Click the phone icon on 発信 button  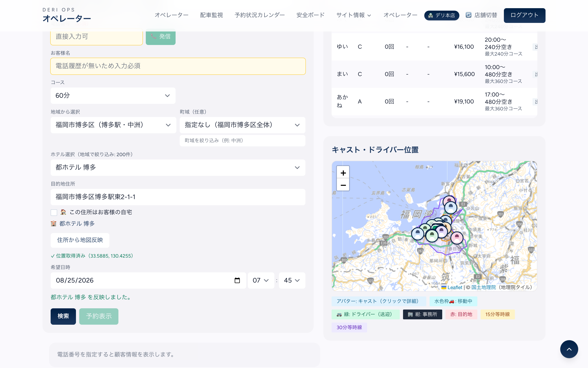pos(153,36)
